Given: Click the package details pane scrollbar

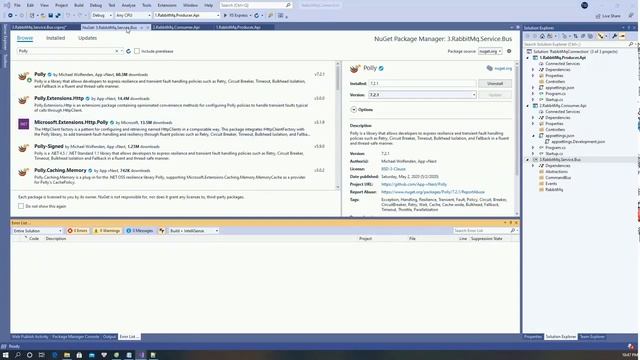Looking at the screenshot, I should (x=517, y=139).
